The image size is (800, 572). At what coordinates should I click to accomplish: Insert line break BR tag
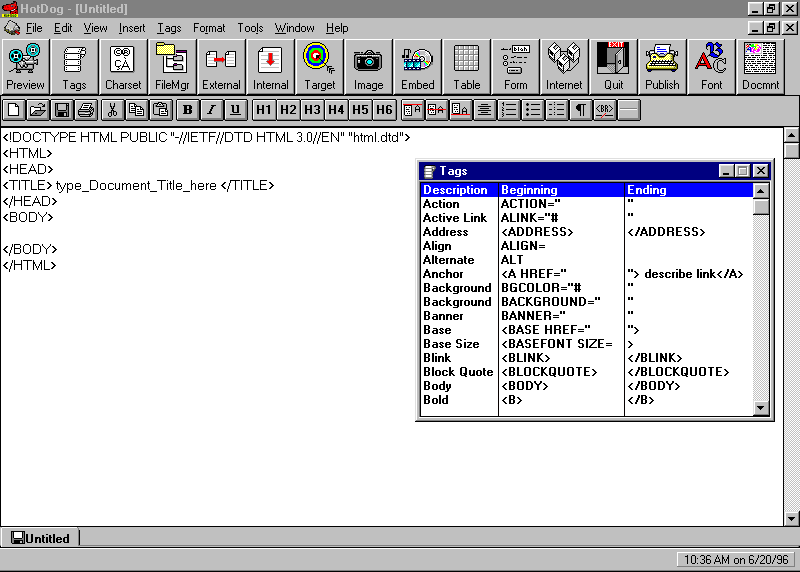604,110
